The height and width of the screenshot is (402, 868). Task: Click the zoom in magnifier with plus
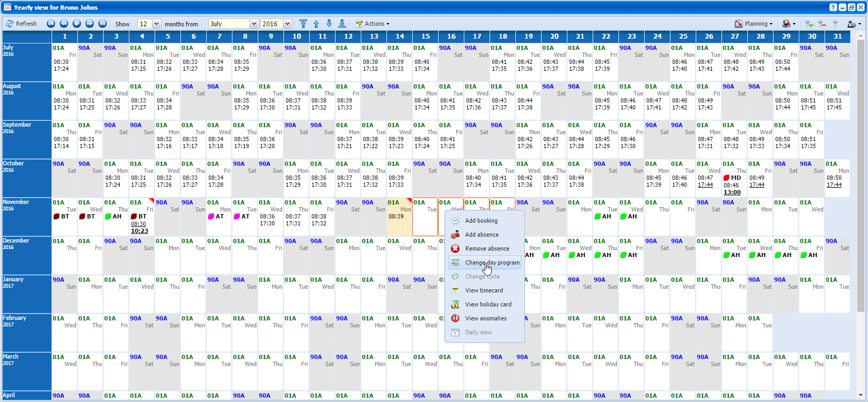809,24
